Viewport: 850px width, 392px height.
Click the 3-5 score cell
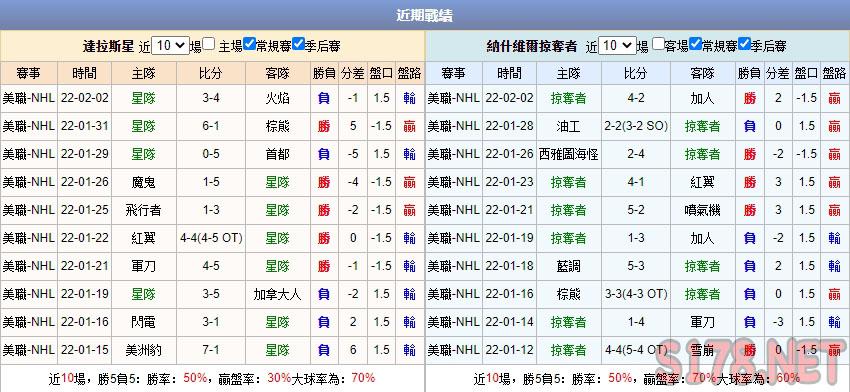pyautogui.click(x=211, y=294)
